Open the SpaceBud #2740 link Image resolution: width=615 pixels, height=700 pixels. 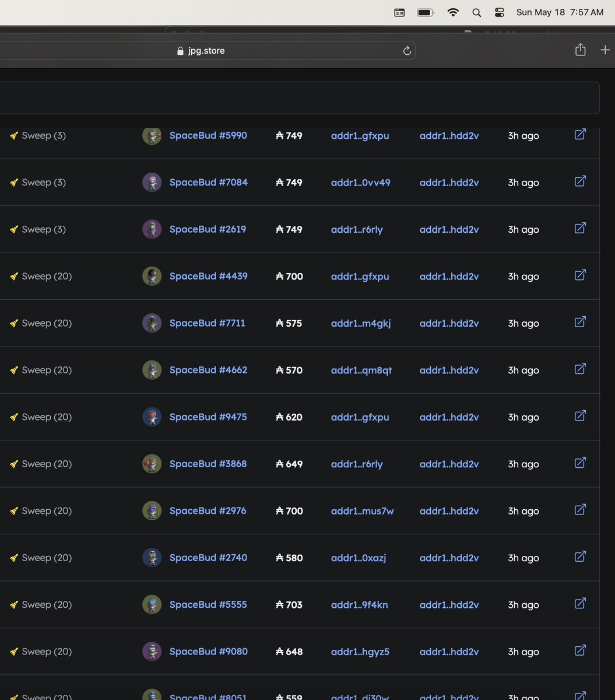pyautogui.click(x=208, y=558)
